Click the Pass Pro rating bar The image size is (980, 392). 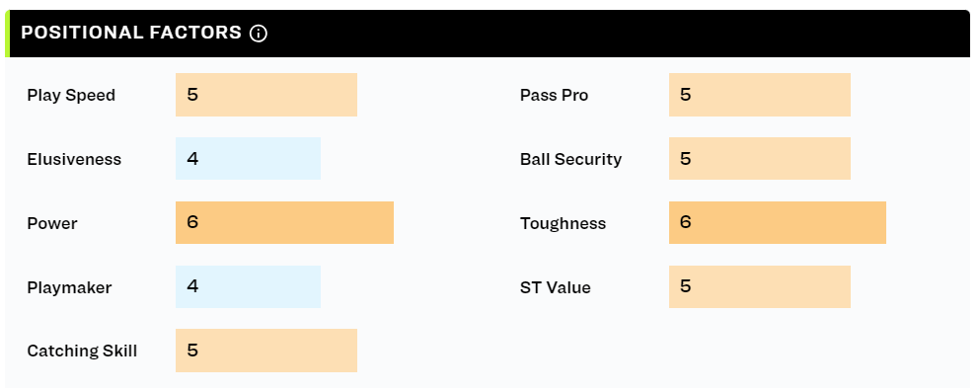click(x=759, y=95)
